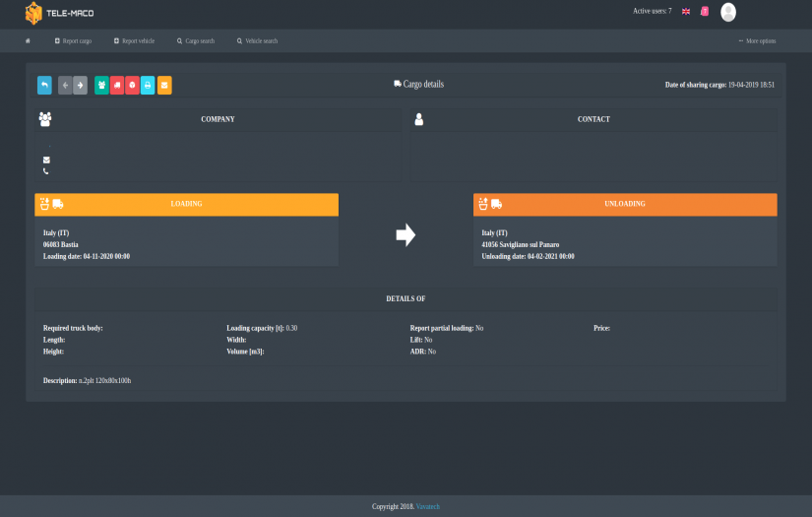812x517 pixels.
Task: Open Report cargo menu item
Action: [73, 41]
